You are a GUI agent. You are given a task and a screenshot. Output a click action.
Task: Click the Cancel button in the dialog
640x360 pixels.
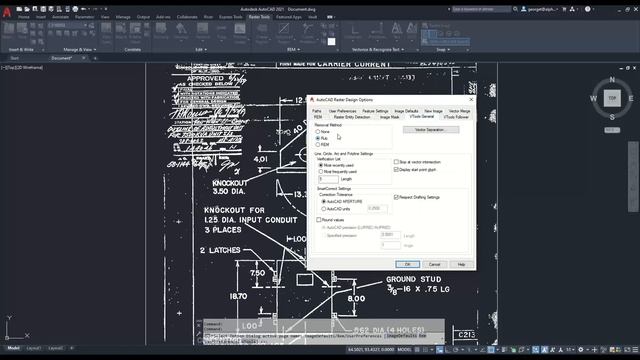(x=434, y=264)
